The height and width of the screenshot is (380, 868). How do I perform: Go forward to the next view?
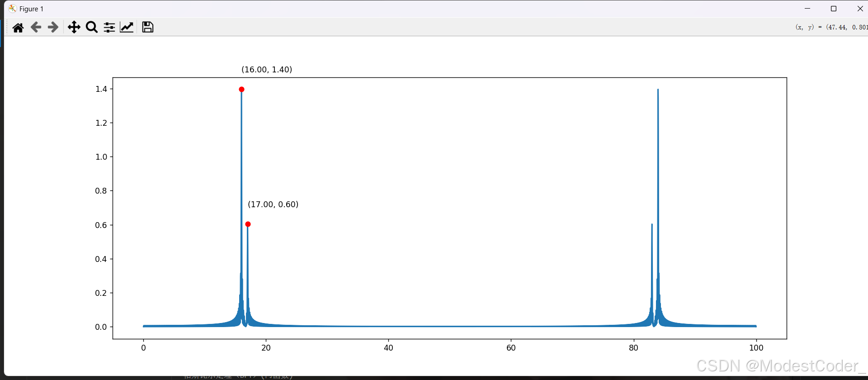coord(53,28)
